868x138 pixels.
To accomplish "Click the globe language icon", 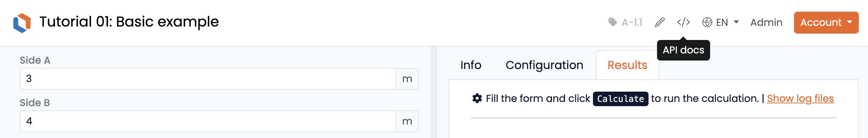I will (707, 22).
